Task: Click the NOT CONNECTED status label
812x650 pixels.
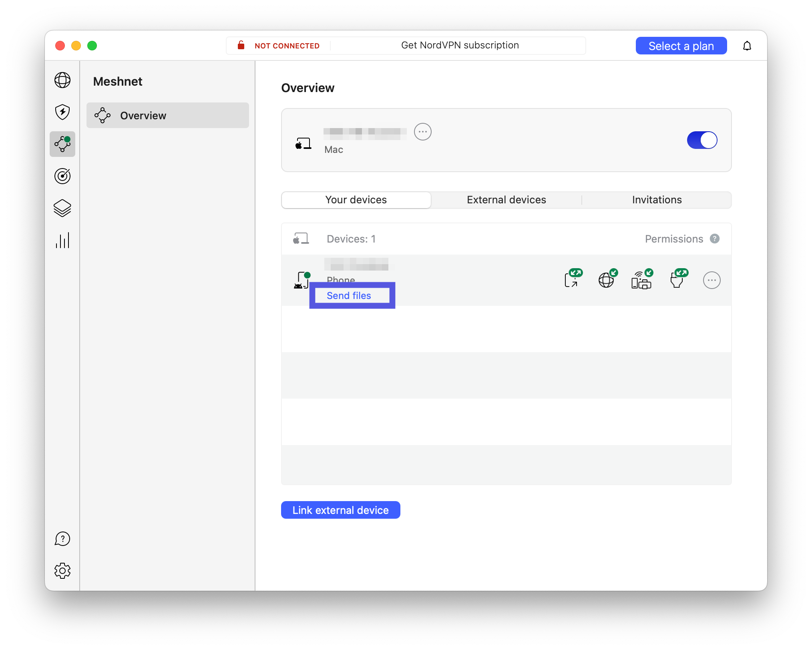Action: [287, 46]
